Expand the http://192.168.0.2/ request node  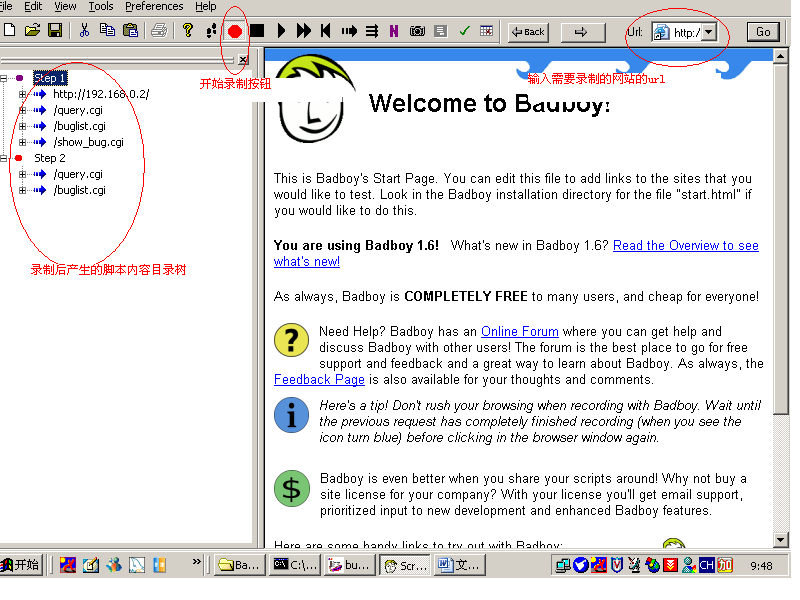pyautogui.click(x=22, y=94)
